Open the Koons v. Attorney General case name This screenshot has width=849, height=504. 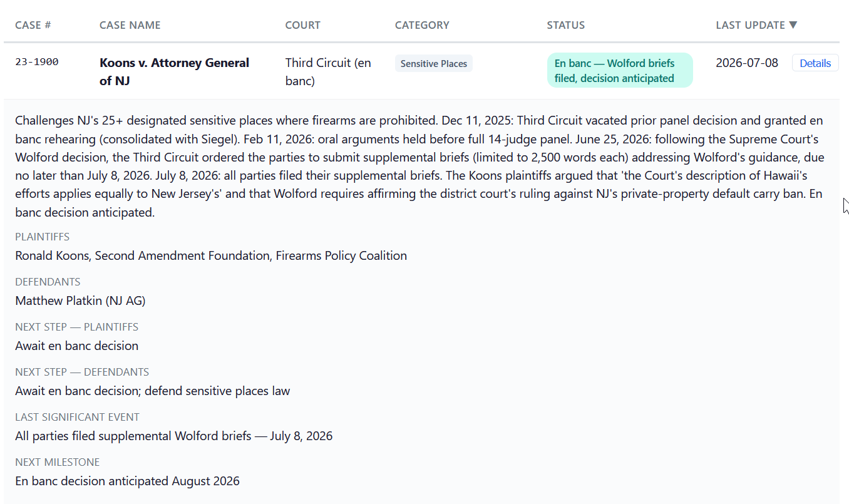(x=174, y=71)
